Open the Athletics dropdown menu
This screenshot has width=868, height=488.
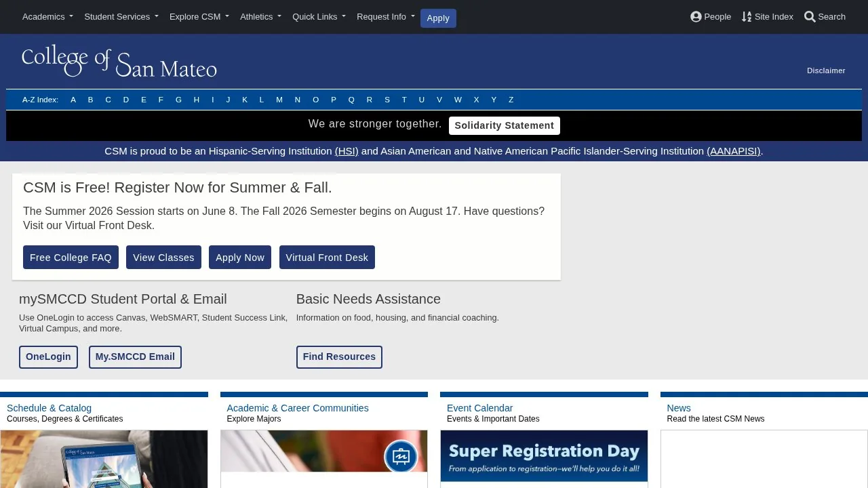coord(260,16)
